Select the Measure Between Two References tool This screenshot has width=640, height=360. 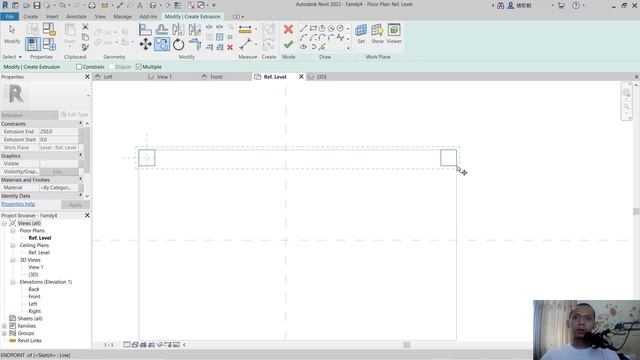point(245,44)
